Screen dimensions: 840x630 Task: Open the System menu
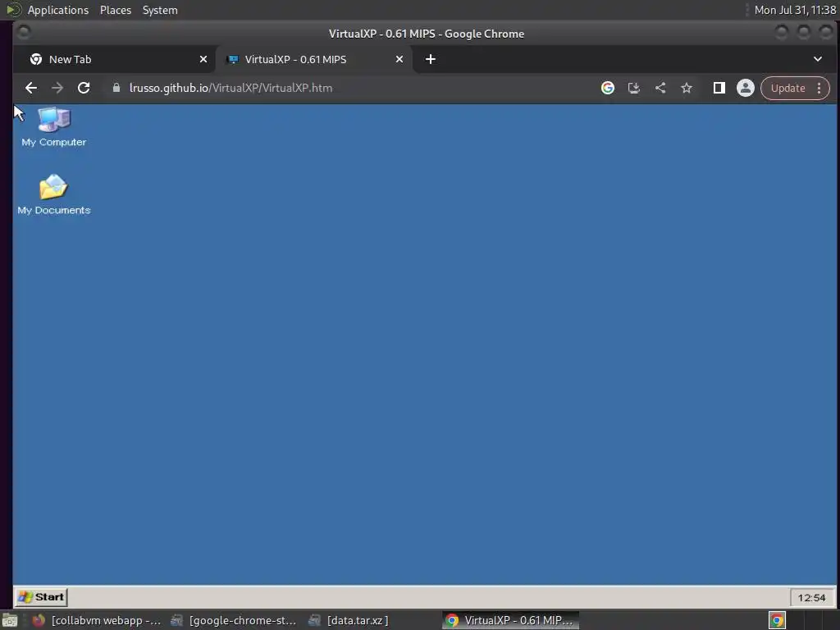(160, 10)
